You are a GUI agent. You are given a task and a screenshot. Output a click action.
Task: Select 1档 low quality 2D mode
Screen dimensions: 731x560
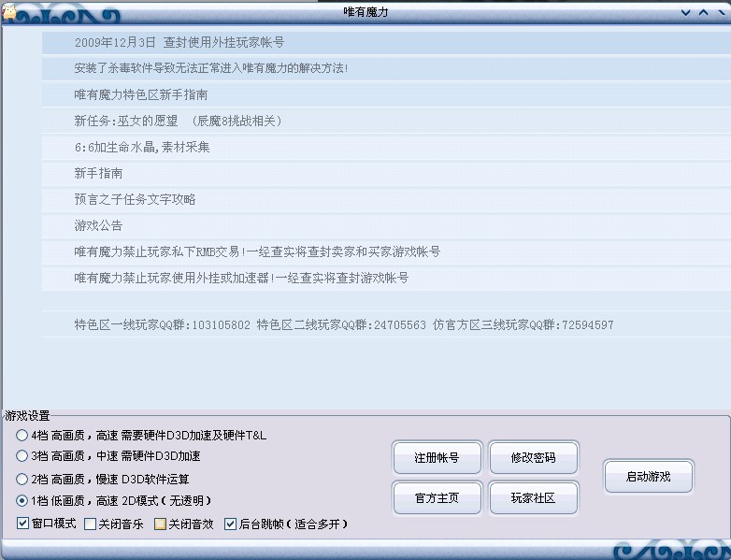(22, 501)
